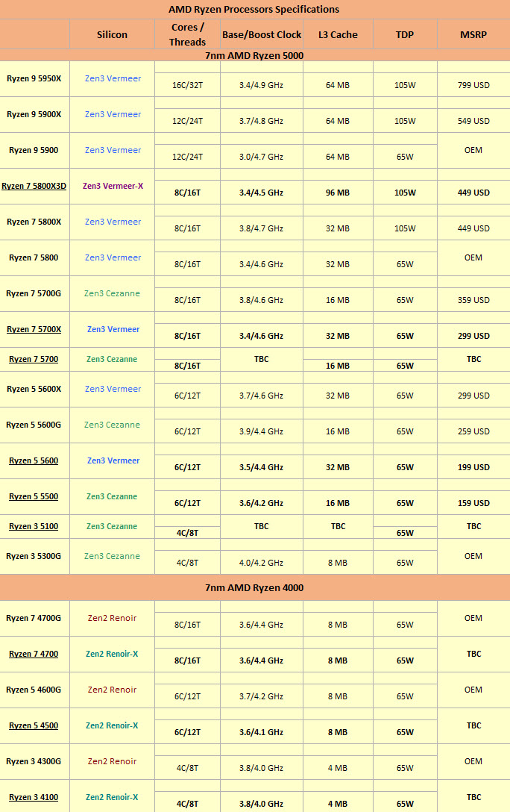This screenshot has width=510, height=812.
Task: Click the 3.6/4.2 GHz clock cell
Action: coord(261,503)
